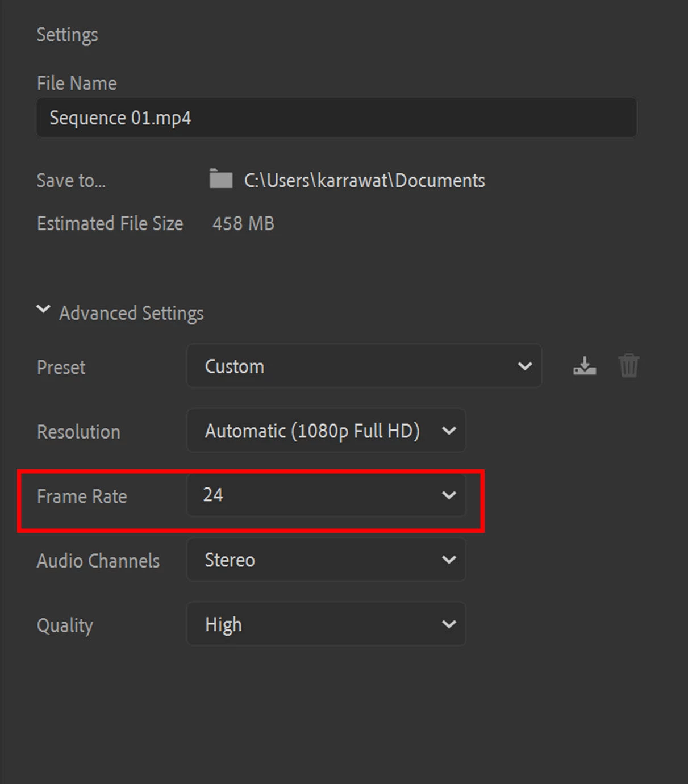
Task: Click the chevron arrow in the Preset box
Action: tap(525, 366)
